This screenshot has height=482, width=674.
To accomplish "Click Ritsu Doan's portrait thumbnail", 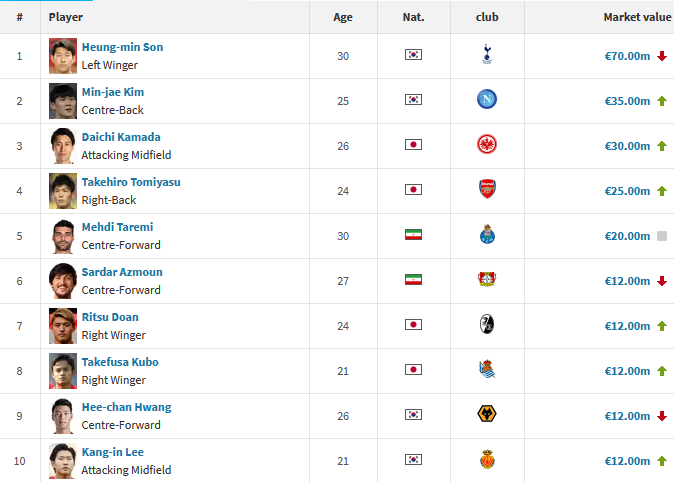I will pos(63,325).
